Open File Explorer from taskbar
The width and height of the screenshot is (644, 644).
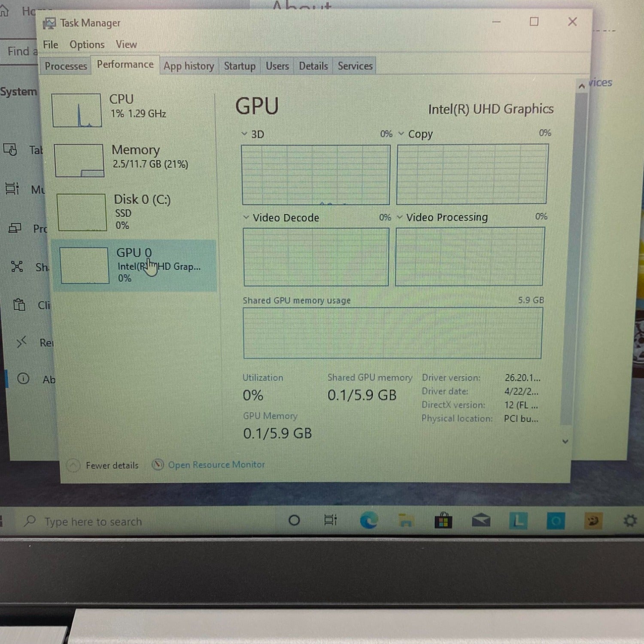click(x=405, y=521)
